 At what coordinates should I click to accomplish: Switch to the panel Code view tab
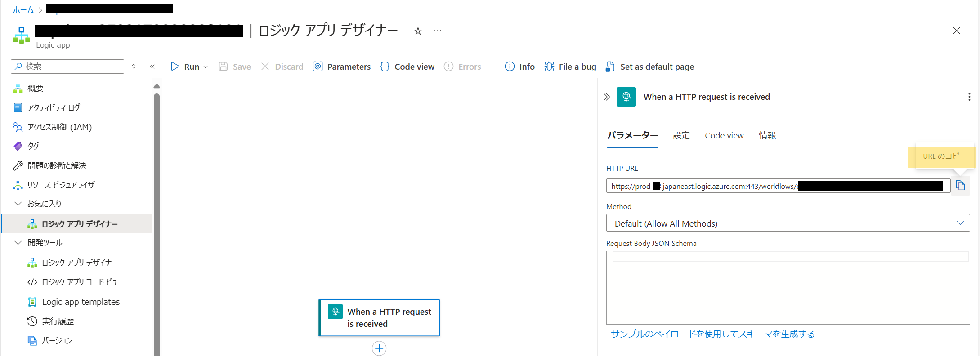[x=724, y=135]
